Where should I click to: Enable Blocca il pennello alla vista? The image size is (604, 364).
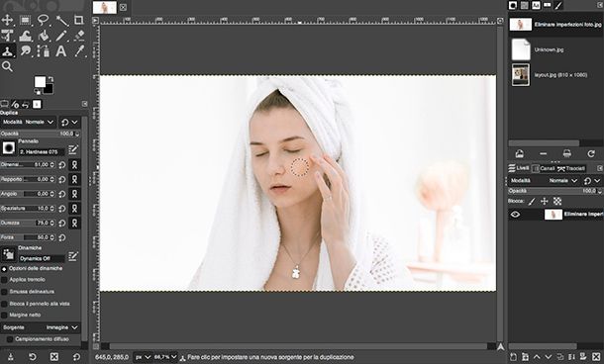pyautogui.click(x=4, y=304)
